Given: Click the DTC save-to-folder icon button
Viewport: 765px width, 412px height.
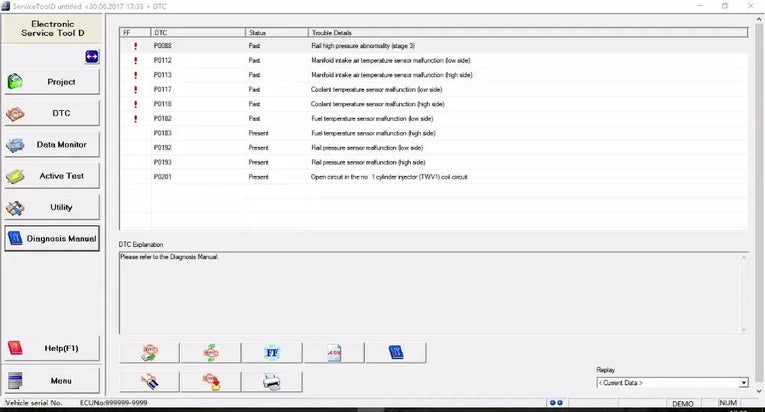Looking at the screenshot, I should coord(211,381).
